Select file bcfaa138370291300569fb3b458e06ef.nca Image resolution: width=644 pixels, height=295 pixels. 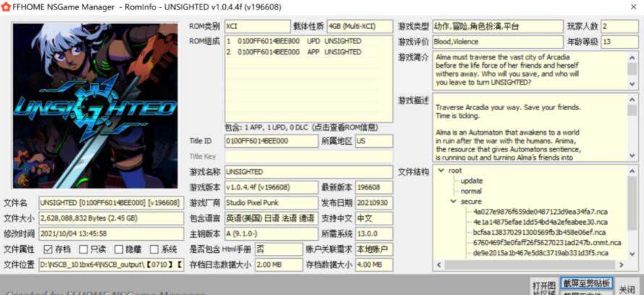point(540,232)
